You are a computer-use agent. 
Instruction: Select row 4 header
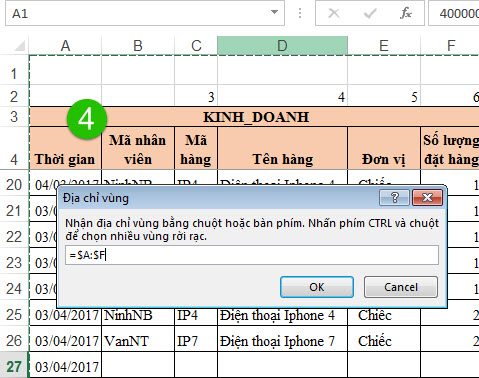[x=14, y=148]
